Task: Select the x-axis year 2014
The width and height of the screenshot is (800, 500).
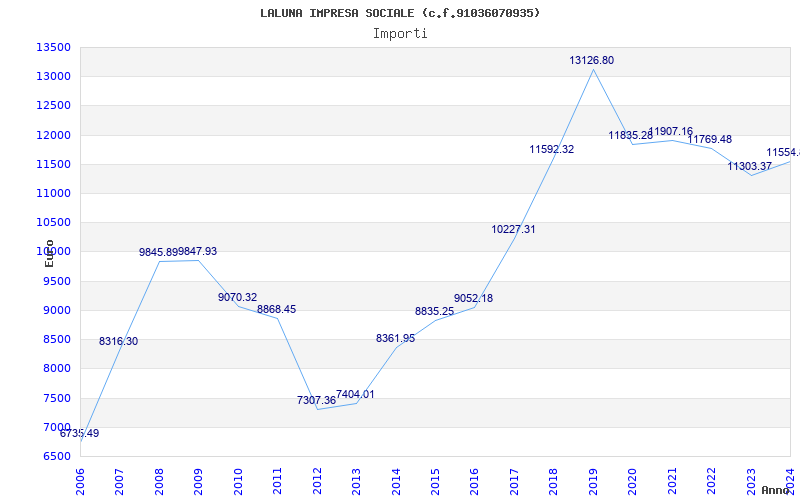Action: (x=396, y=483)
